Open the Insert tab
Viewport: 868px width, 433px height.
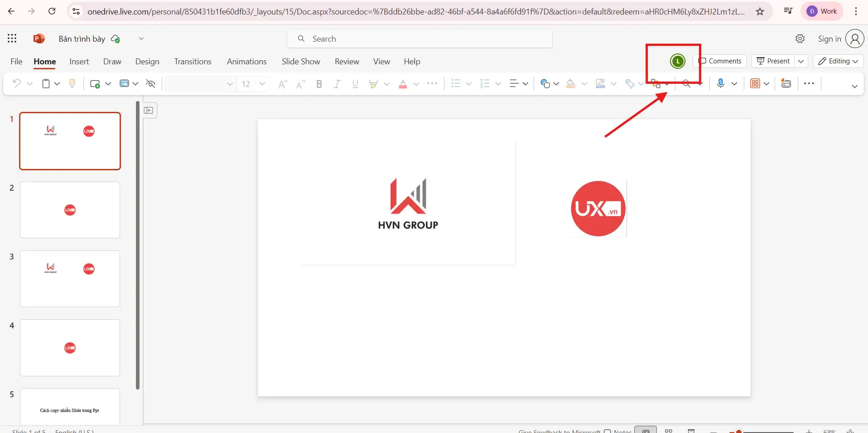pyautogui.click(x=79, y=62)
